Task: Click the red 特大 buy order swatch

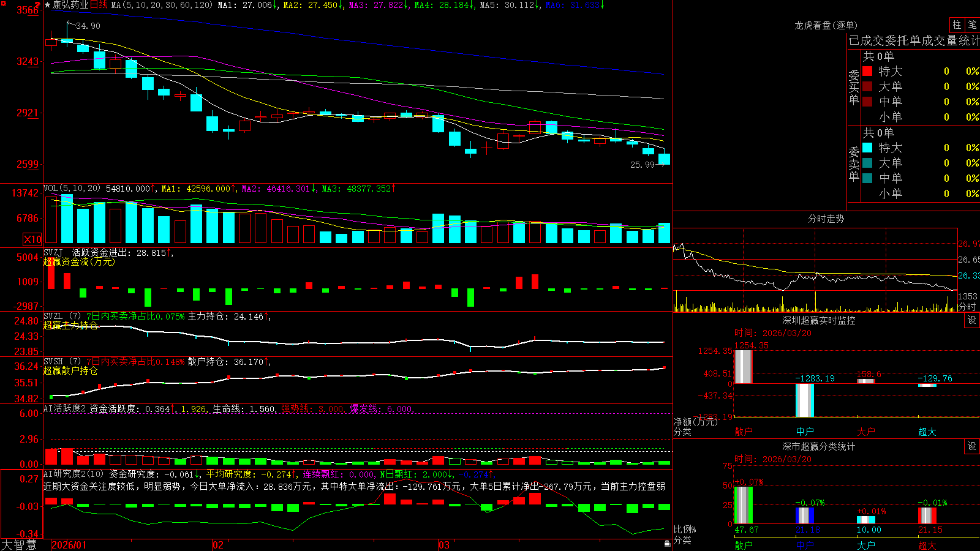Action: [x=867, y=71]
